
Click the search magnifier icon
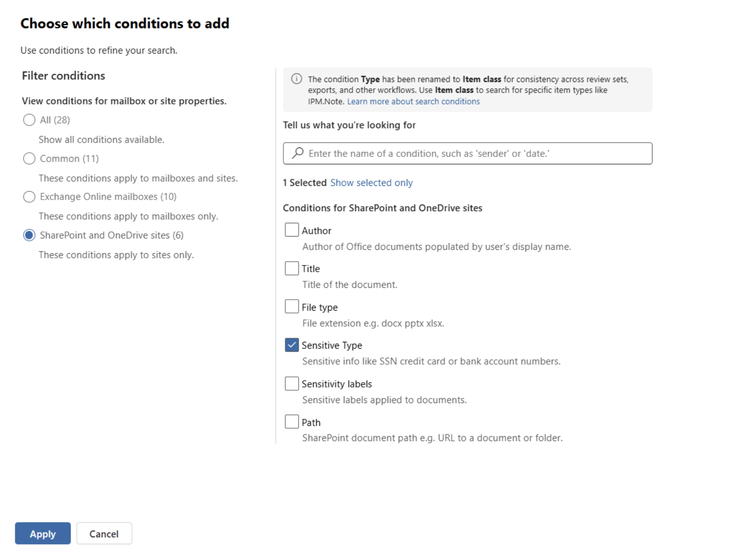point(298,153)
